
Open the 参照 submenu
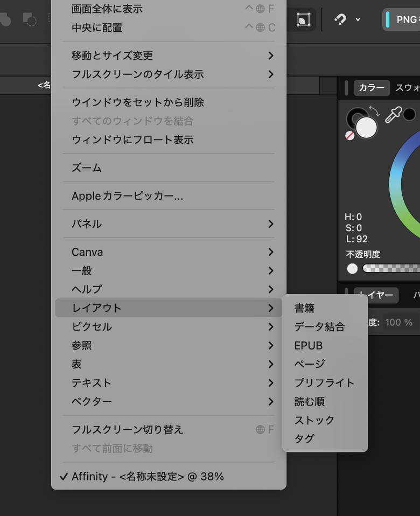pyautogui.click(x=169, y=346)
